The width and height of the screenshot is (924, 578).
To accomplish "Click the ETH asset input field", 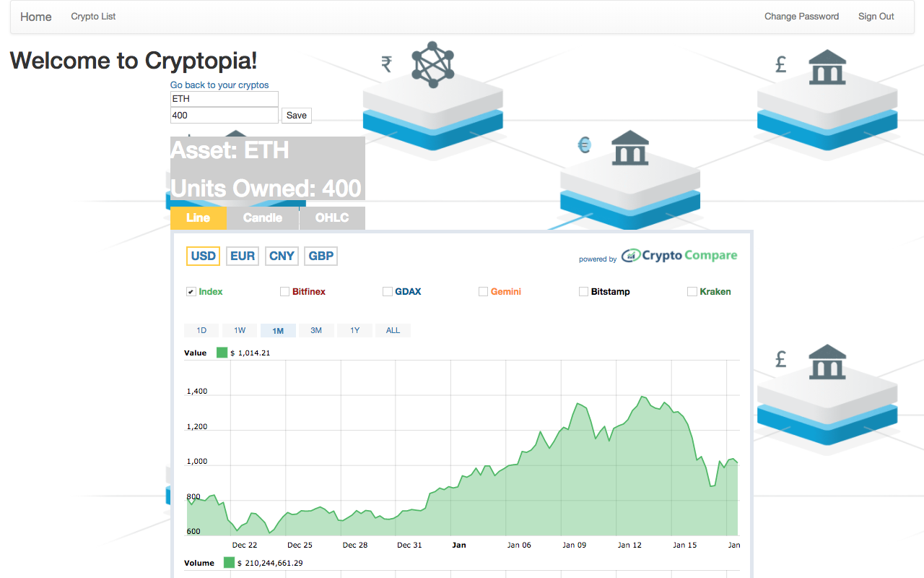I will [225, 99].
